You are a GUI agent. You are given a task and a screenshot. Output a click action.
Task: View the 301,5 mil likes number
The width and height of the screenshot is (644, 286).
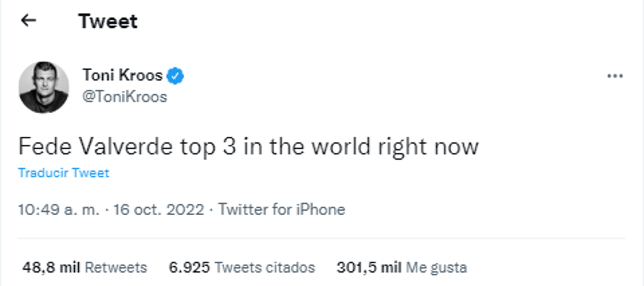tap(369, 267)
